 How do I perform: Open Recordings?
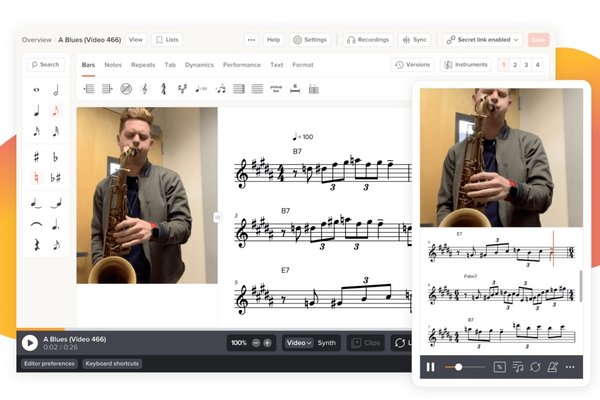368,40
